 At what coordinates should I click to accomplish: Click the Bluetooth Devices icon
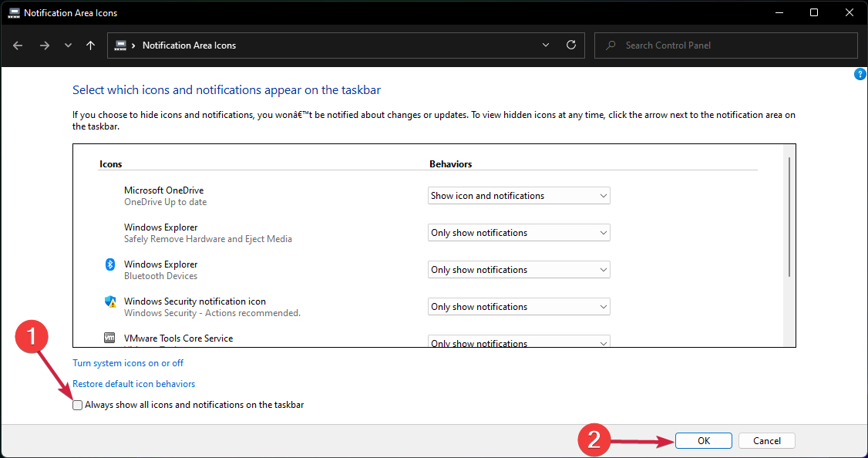coord(109,264)
